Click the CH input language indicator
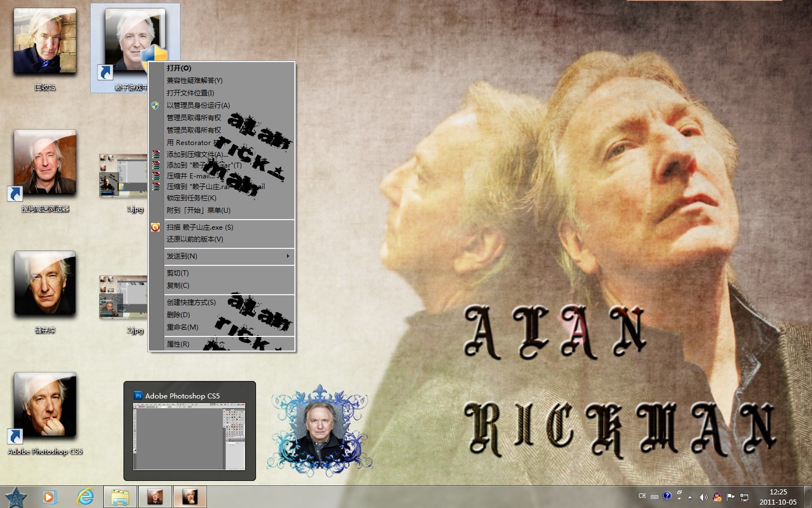 pyautogui.click(x=642, y=496)
